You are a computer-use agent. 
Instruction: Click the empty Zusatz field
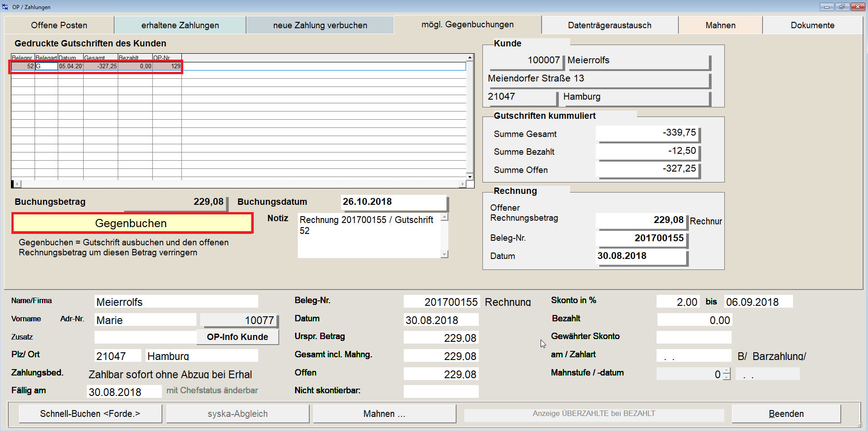[x=146, y=337]
